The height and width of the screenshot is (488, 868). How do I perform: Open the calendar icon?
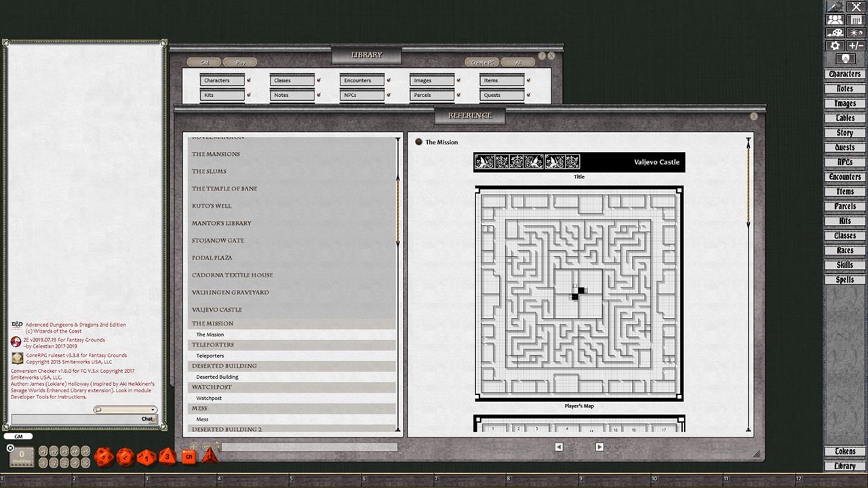pyautogui.click(x=856, y=21)
